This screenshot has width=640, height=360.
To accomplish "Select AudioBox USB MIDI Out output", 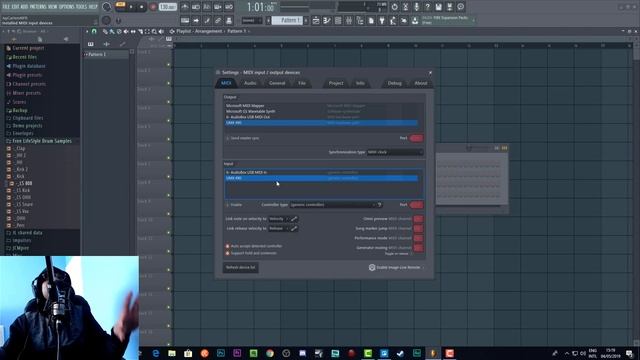I will click(322, 117).
